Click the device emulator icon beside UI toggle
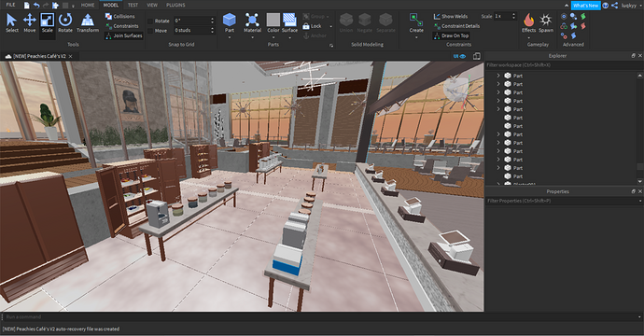Viewport: 644px width, 336px height. coord(476,56)
